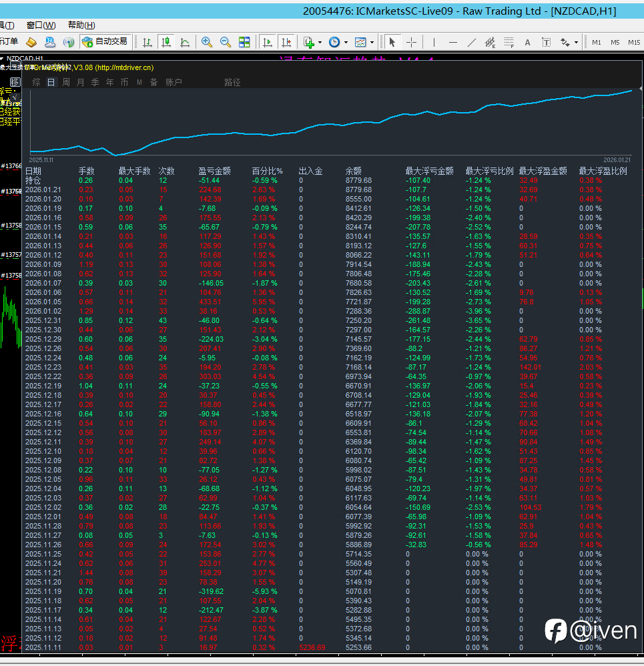Click the 日期 column header
The image size is (644, 666).
33,171
